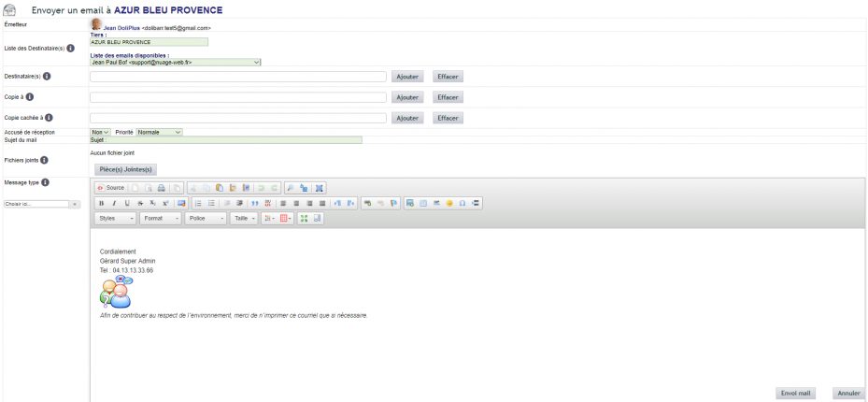The image size is (868, 402).
Task: Click the Insert Link icon
Action: click(367, 203)
